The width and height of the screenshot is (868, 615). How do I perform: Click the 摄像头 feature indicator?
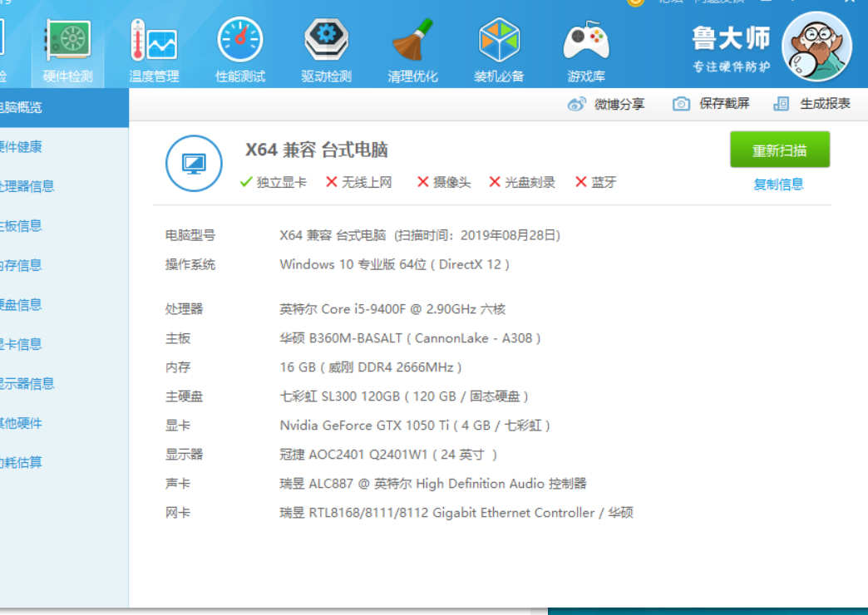444,182
